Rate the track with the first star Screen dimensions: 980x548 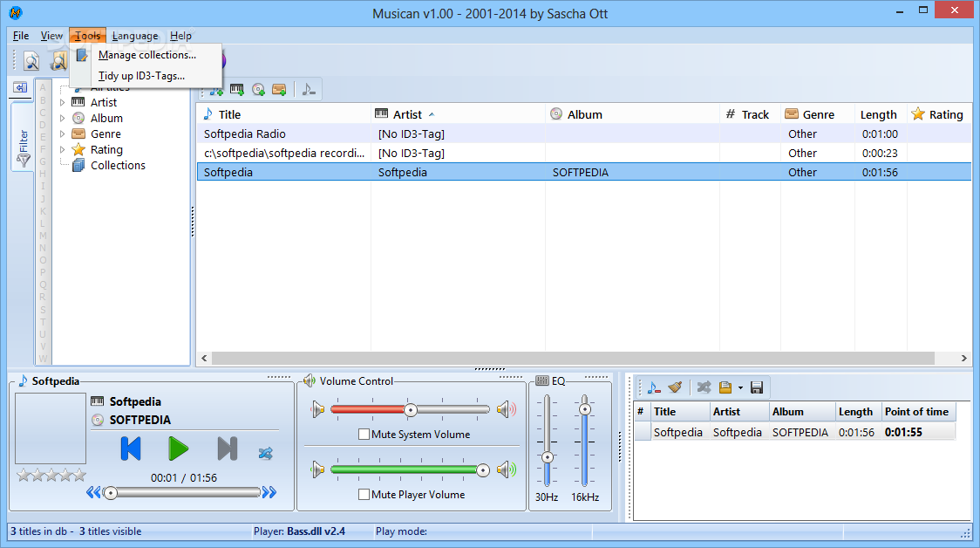pyautogui.click(x=24, y=476)
